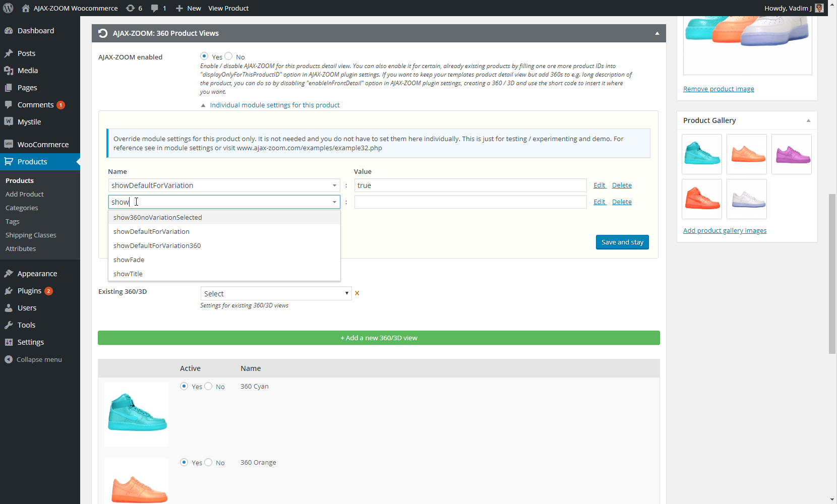Set 360 Cyan active to No

click(x=208, y=386)
